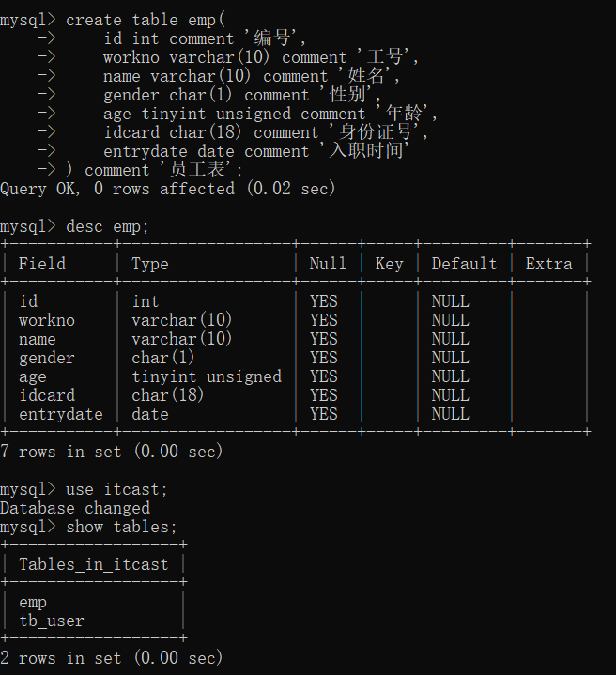Click the Extra column header
The height and width of the screenshot is (675, 616).
point(548,264)
